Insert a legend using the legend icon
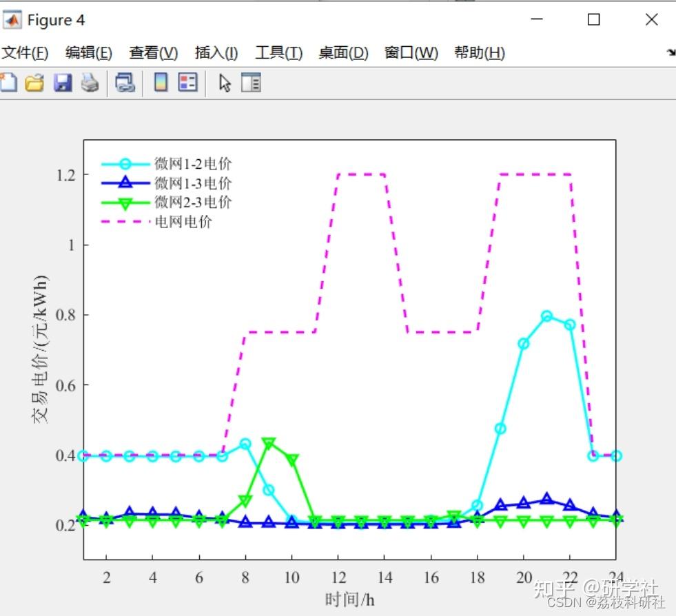The width and height of the screenshot is (676, 616). 190,83
